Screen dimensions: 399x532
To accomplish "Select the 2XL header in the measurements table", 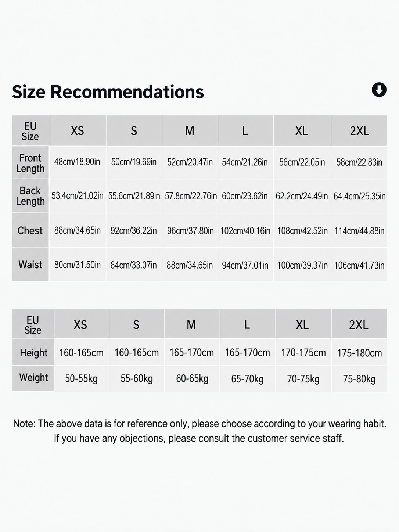I will [x=359, y=131].
